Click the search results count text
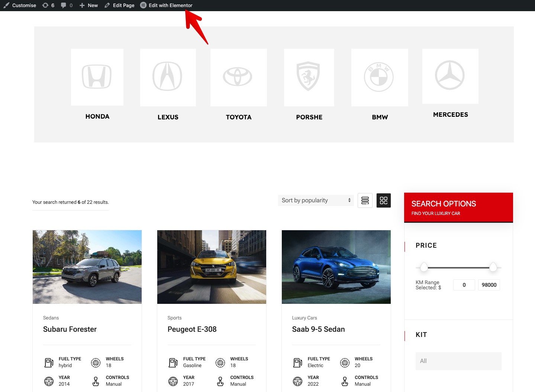Viewport: 535px width, 392px height. 71,202
